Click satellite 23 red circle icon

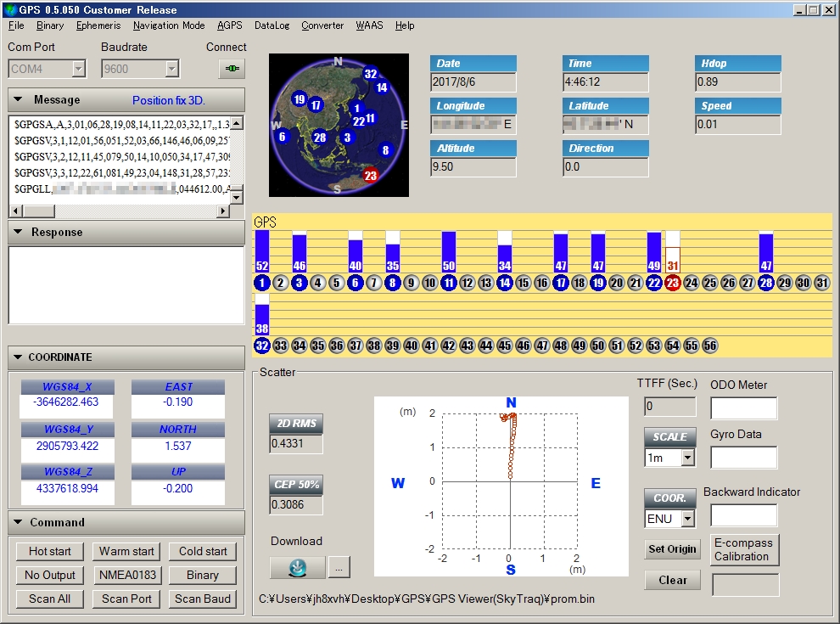coord(673,283)
